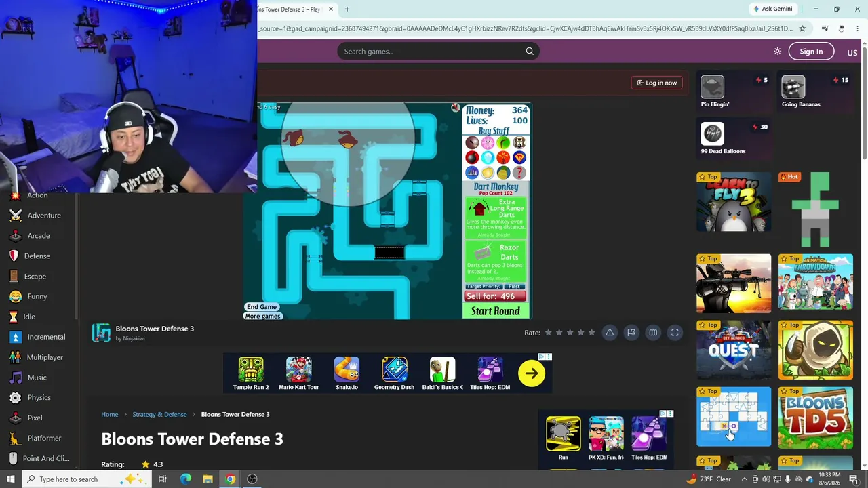Flag the game with the flag icon

coord(631,333)
